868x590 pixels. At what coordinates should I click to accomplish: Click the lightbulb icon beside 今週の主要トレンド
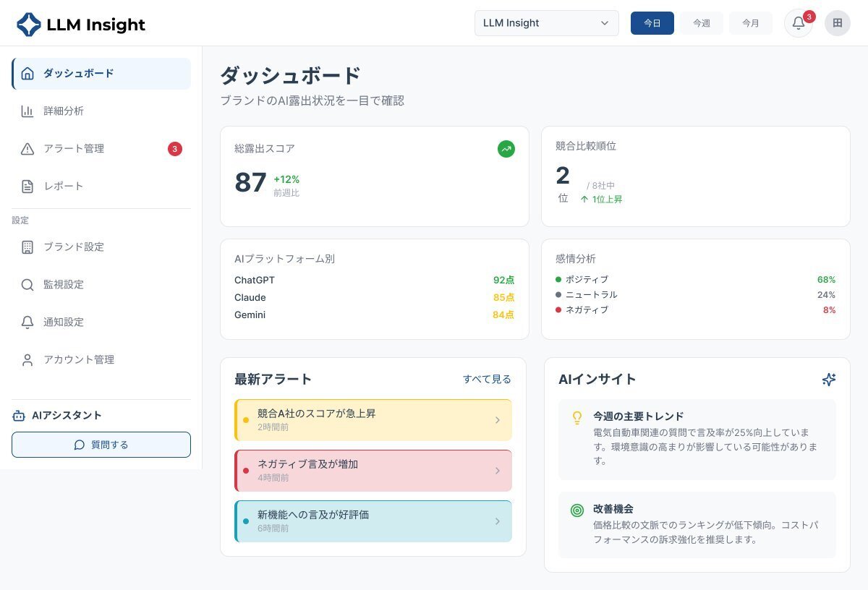(576, 417)
